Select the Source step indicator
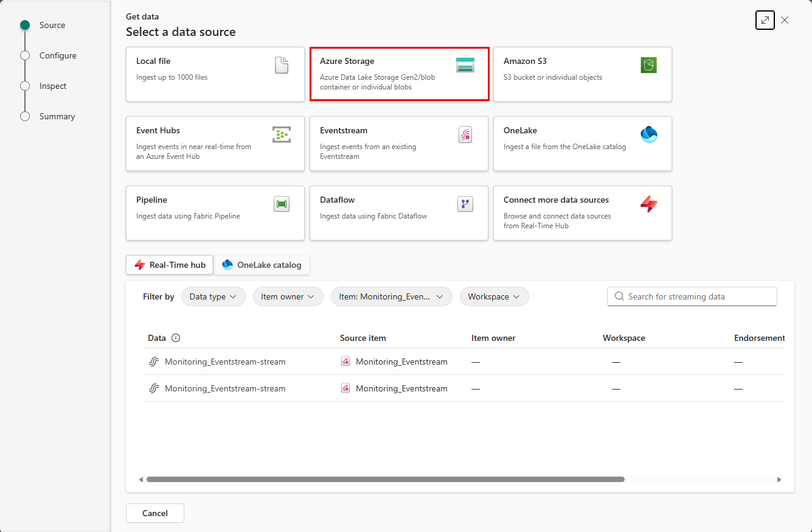 [x=25, y=25]
